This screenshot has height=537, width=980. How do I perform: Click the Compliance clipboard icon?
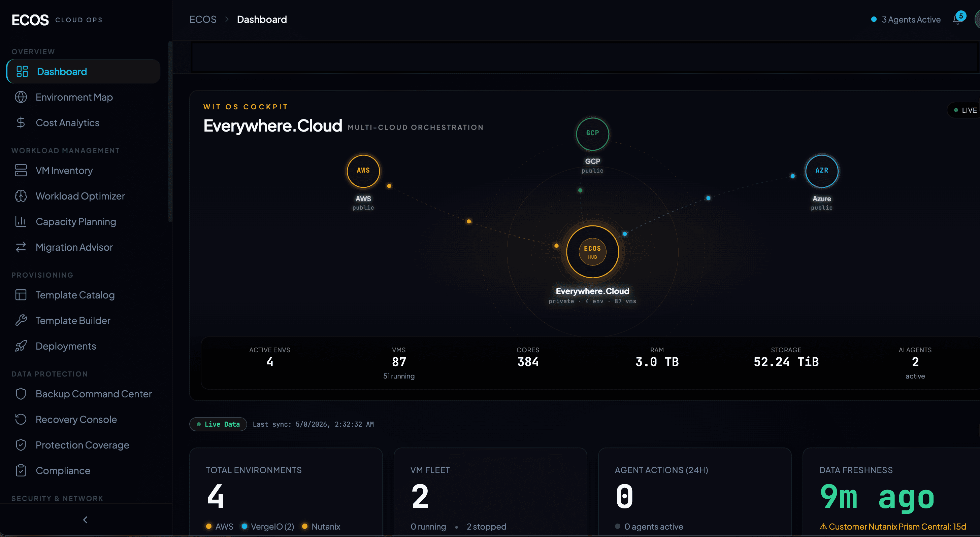(x=21, y=470)
